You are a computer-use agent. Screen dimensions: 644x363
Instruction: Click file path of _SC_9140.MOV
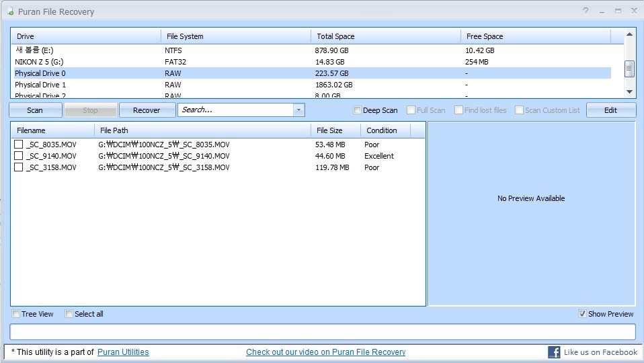tap(164, 156)
